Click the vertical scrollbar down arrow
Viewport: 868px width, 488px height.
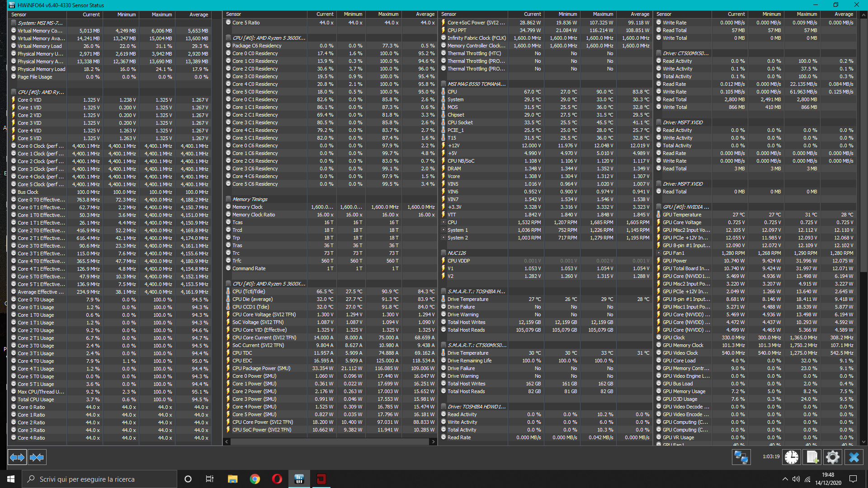(863, 442)
